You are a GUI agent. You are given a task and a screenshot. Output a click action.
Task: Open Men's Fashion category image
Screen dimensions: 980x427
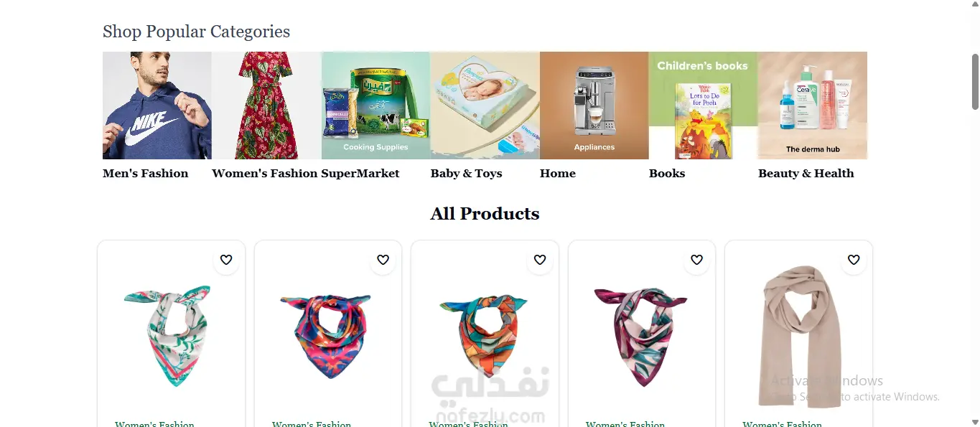157,105
